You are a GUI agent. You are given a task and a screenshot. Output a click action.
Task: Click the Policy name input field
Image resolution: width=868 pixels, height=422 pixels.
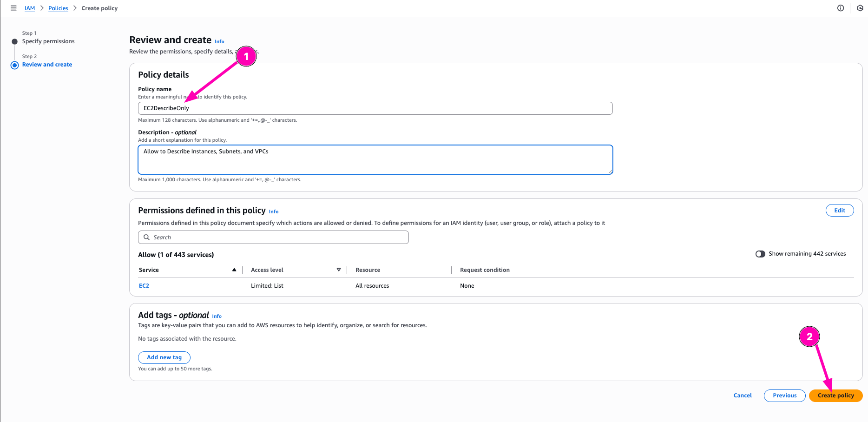(375, 108)
